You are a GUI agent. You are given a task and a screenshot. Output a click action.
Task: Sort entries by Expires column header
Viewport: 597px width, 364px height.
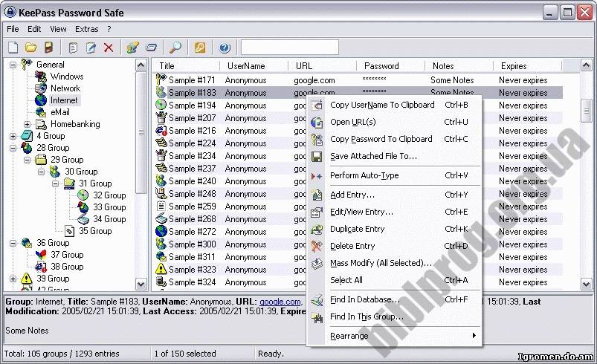click(x=527, y=66)
